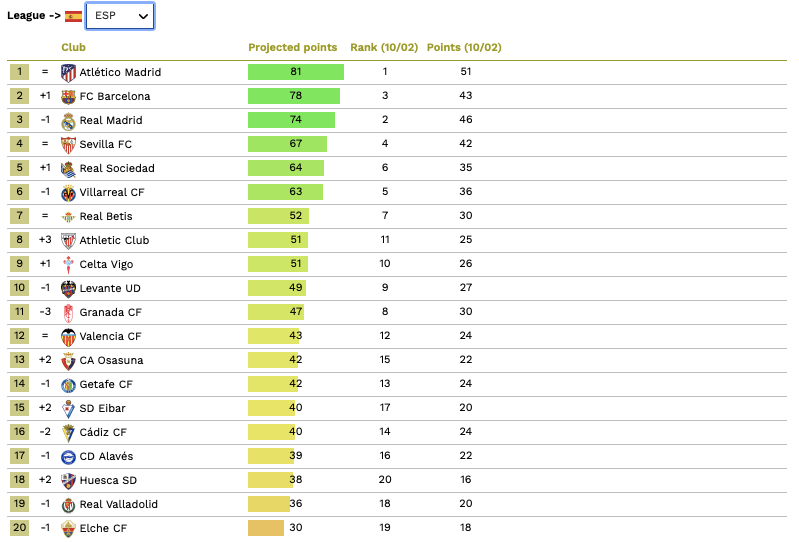799x543 pixels.
Task: Click the Real Sociedad team name
Action: pyautogui.click(x=117, y=169)
